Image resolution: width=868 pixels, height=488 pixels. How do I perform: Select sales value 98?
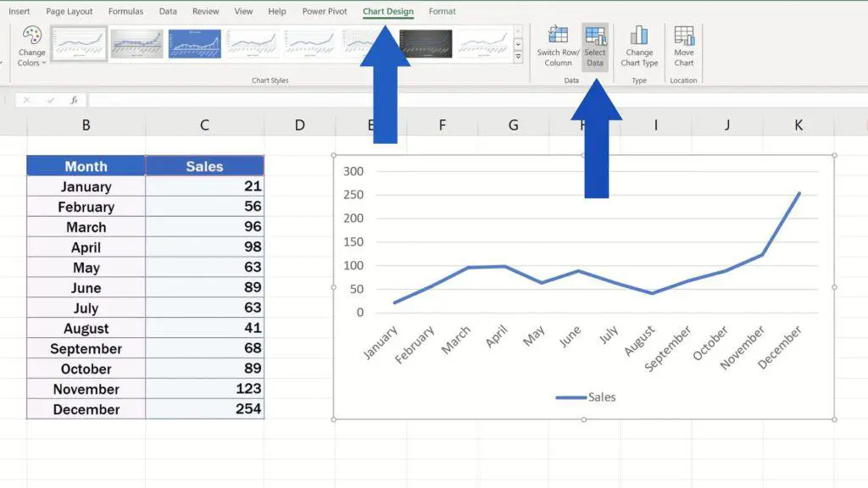click(x=205, y=247)
